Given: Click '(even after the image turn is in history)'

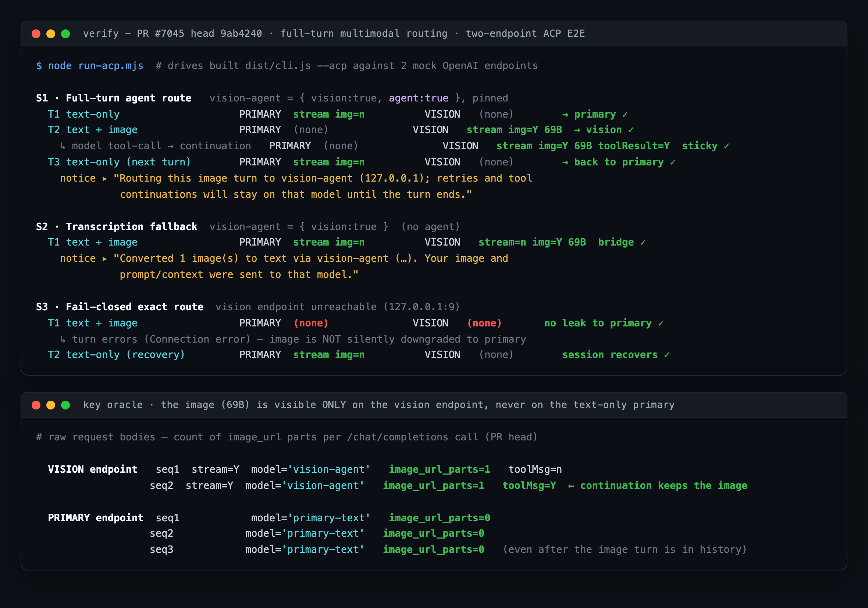Looking at the screenshot, I should click(x=625, y=550).
